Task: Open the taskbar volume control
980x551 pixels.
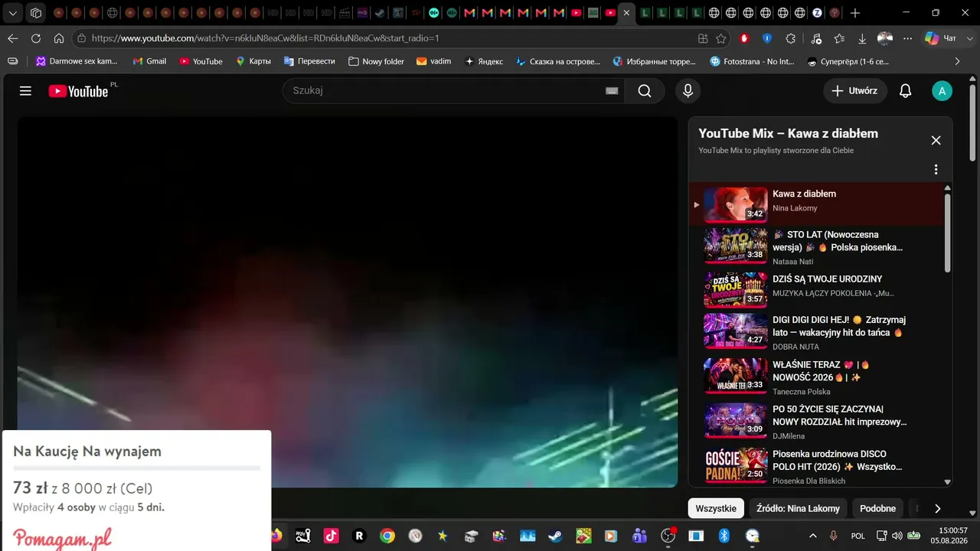Action: [x=897, y=536]
